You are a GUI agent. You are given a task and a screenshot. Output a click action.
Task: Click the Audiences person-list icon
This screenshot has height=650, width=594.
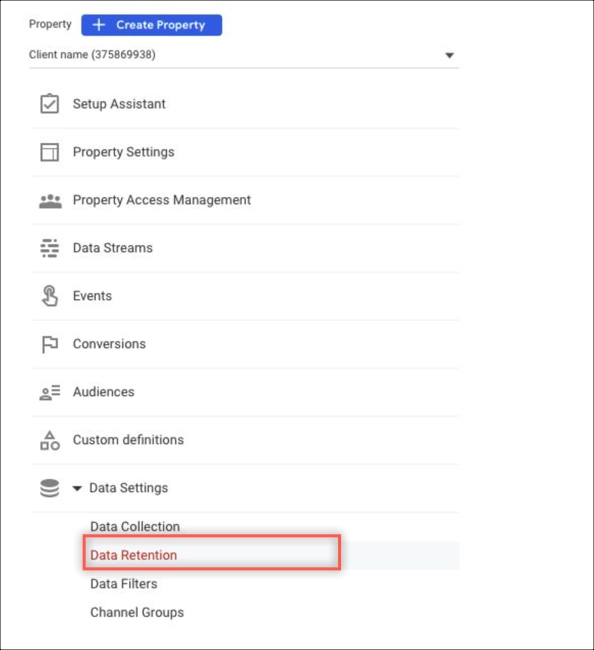pyautogui.click(x=50, y=392)
